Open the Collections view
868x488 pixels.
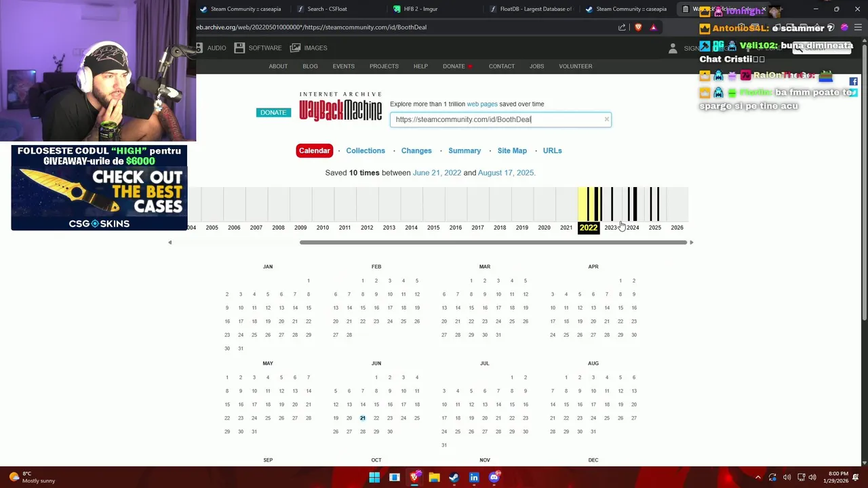pyautogui.click(x=366, y=150)
